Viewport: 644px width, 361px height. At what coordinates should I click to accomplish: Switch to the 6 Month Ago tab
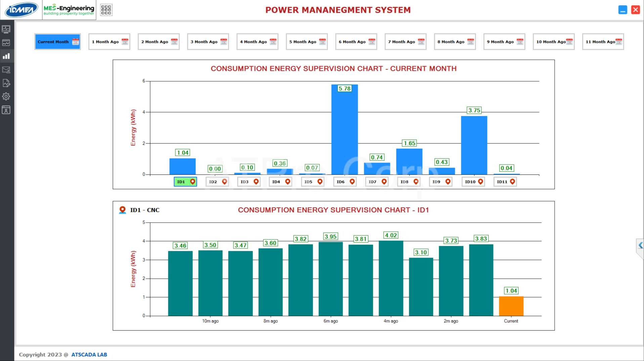356,42
